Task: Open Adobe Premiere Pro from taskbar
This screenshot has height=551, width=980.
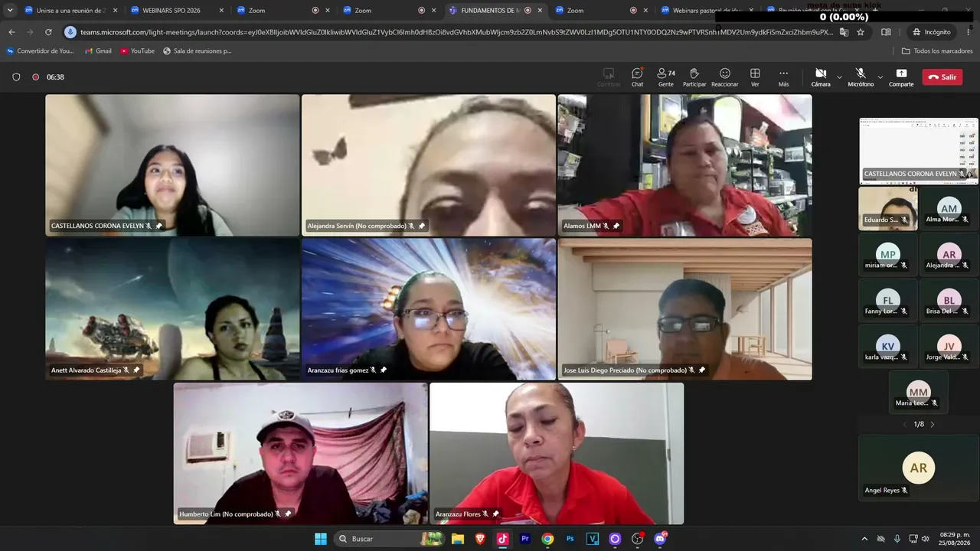Action: 525,539
